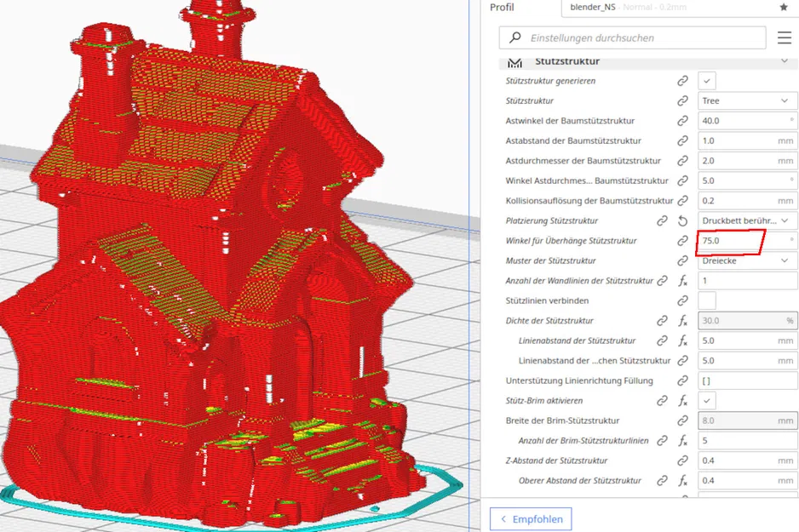Click the link icon for Stützstruktur generieren
This screenshot has height=532, width=799.
(x=683, y=81)
